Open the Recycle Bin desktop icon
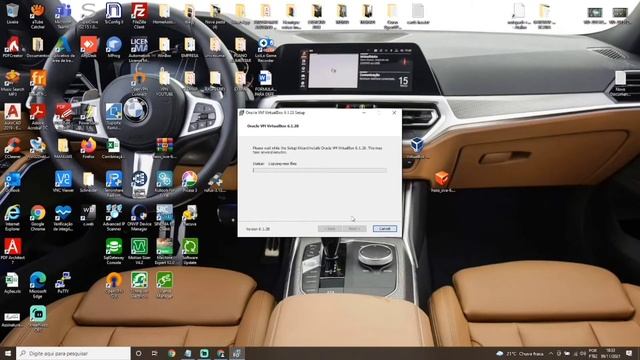This screenshot has width=640, height=360. 12,13
